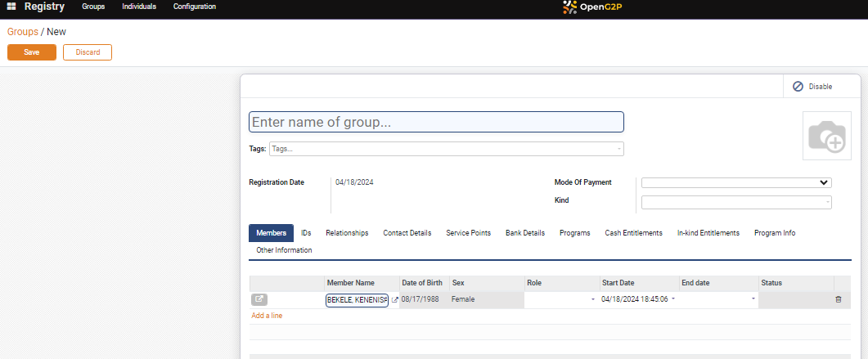Switch to the Bank Details tab
Image resolution: width=868 pixels, height=359 pixels.
(x=524, y=233)
